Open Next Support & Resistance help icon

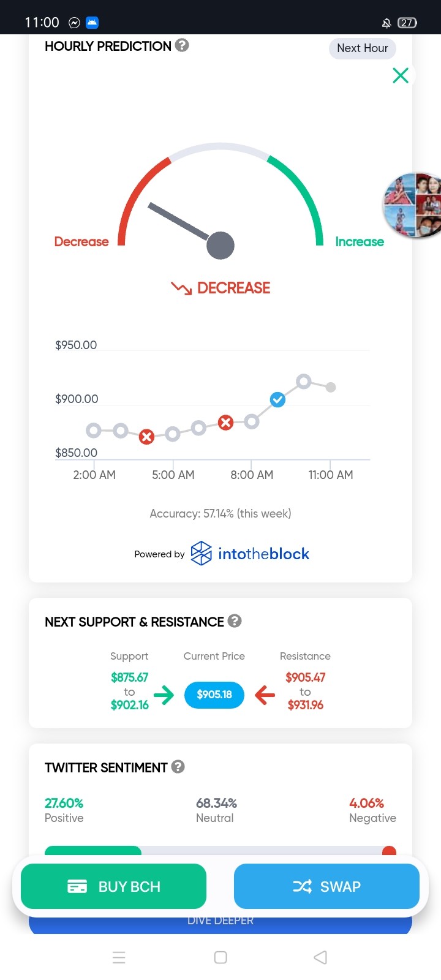click(235, 621)
